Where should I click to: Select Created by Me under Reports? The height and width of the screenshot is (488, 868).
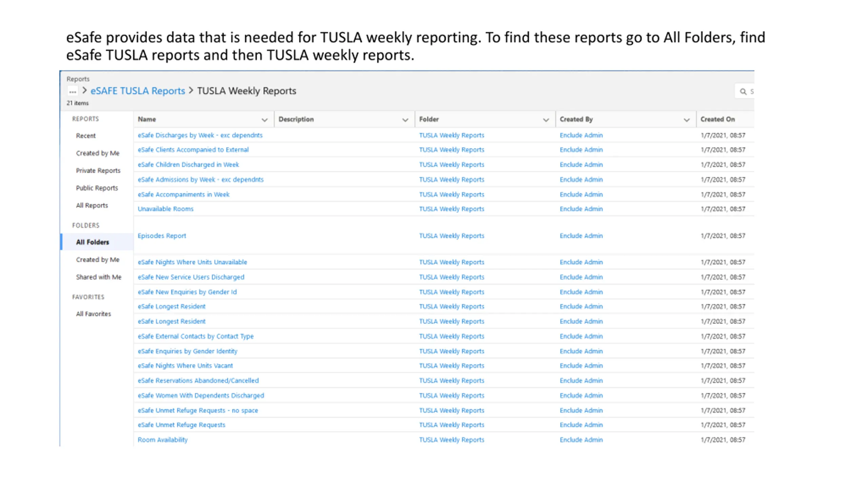(x=98, y=153)
